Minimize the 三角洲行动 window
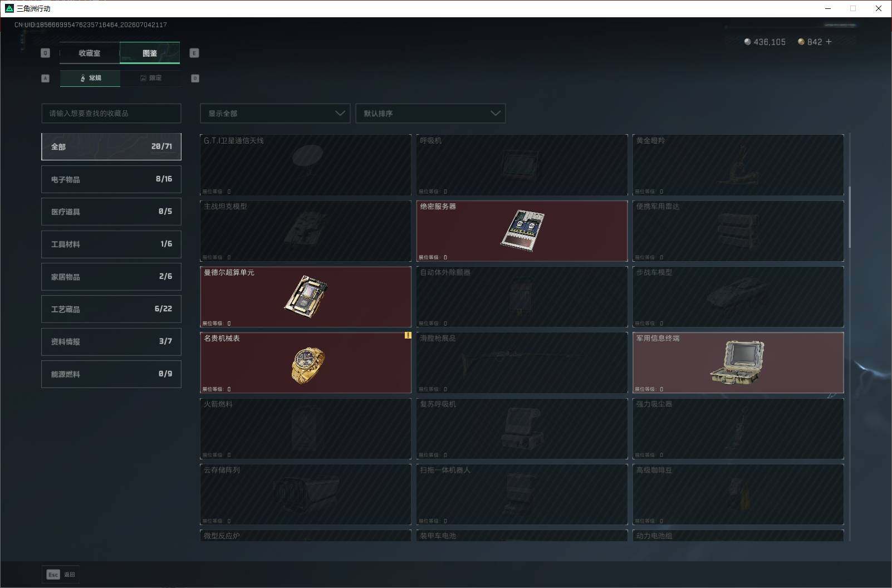The height and width of the screenshot is (588, 892). click(x=828, y=8)
